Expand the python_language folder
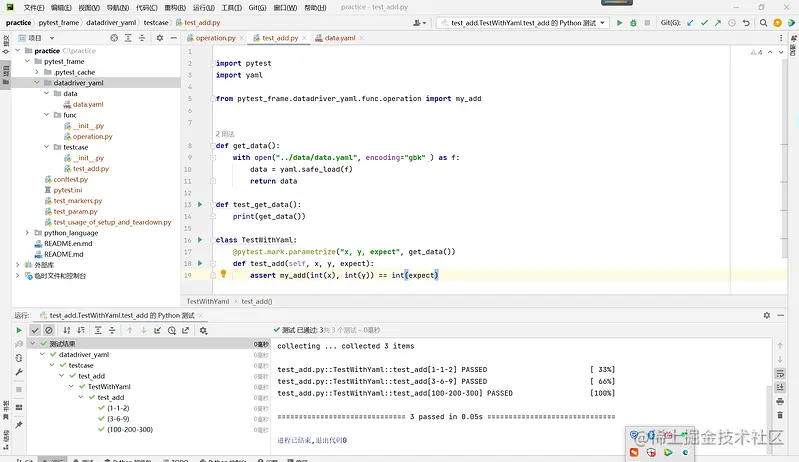Screen dimensions: 799x462 [x=27, y=233]
